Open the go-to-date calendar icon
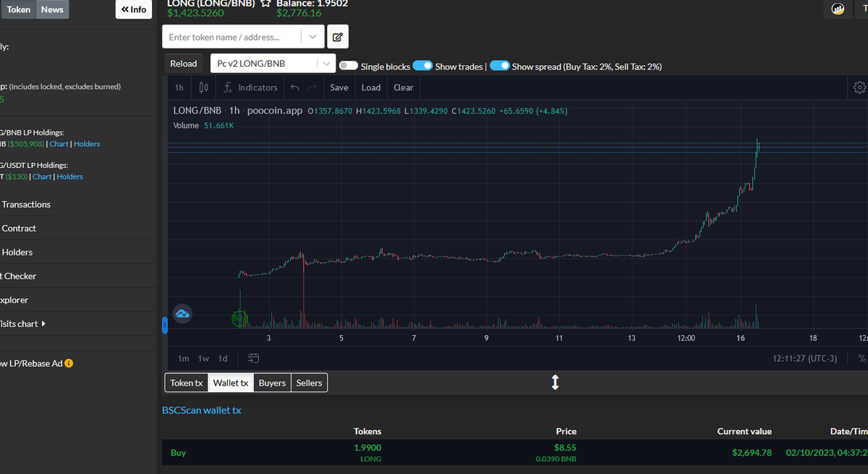The width and height of the screenshot is (868, 474). (253, 357)
